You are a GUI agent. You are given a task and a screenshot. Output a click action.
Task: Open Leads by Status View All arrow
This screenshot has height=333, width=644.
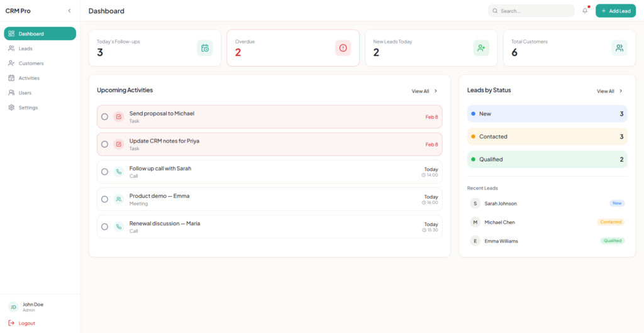point(621,91)
